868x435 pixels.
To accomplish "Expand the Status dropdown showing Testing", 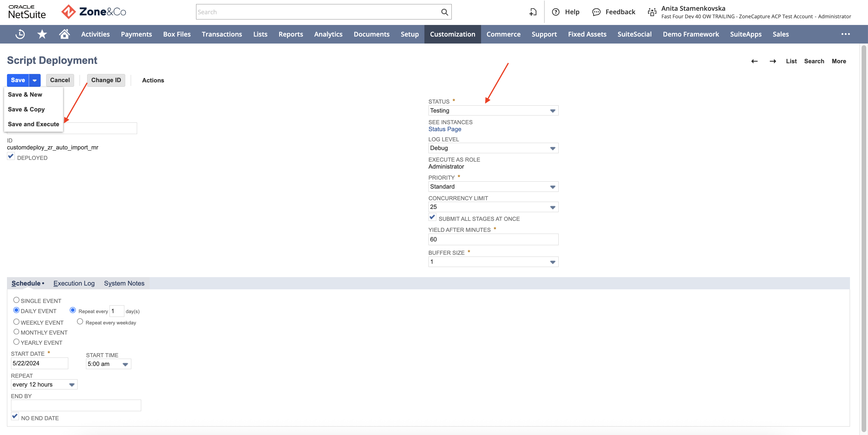I will point(493,111).
